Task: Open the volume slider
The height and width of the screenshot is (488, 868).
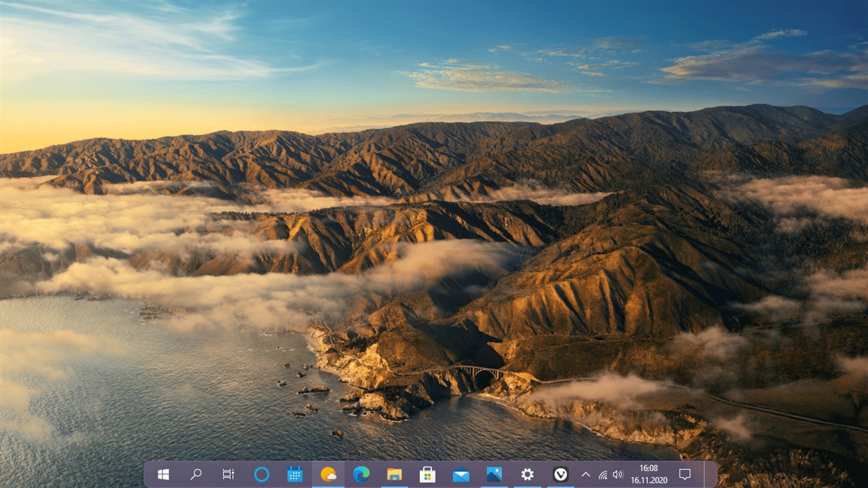Action: (x=617, y=474)
